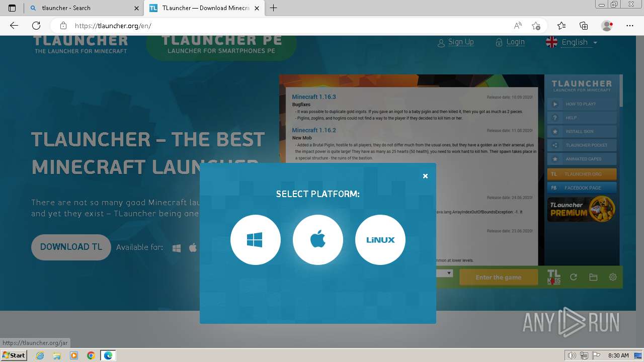Click the address bar URL
Image resolution: width=644 pixels, height=362 pixels.
point(113,26)
